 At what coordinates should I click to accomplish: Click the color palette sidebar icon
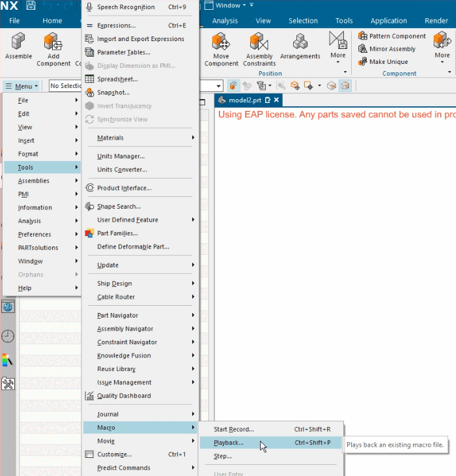8,360
